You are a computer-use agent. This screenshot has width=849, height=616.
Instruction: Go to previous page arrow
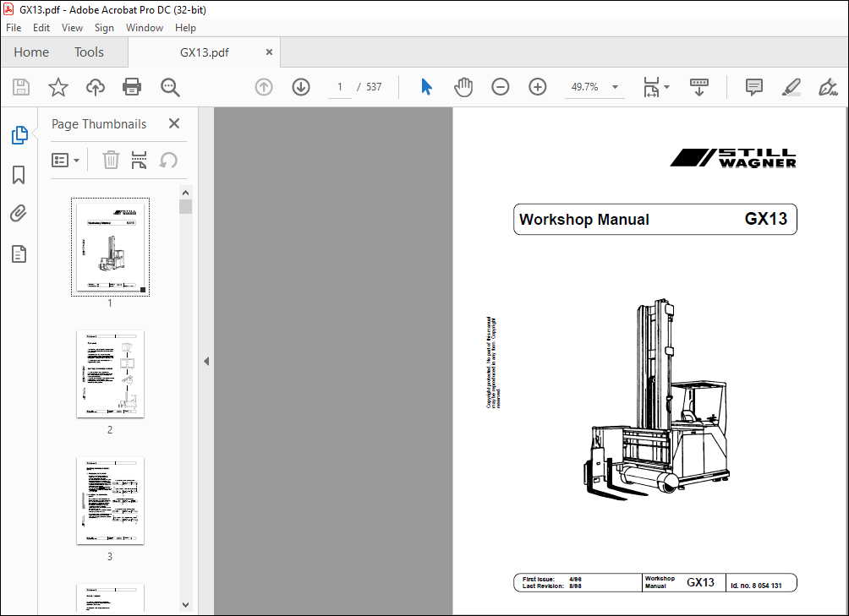[x=264, y=87]
